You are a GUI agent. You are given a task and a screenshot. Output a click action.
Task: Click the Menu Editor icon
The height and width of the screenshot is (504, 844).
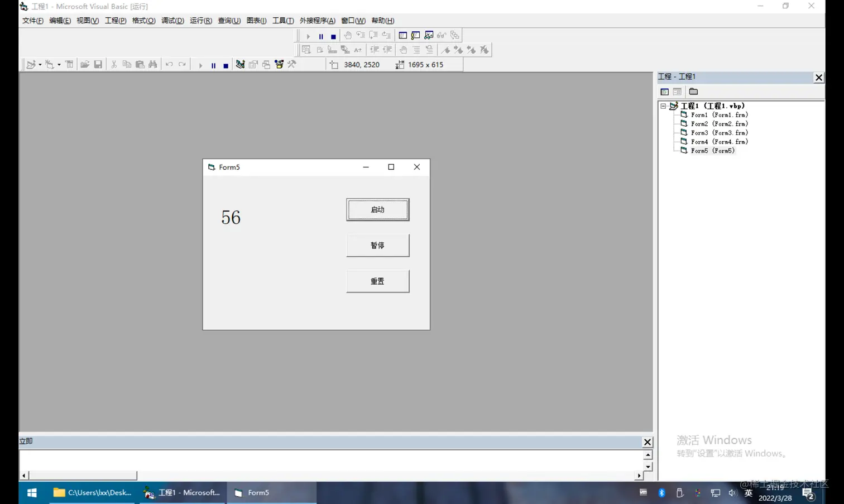click(69, 65)
